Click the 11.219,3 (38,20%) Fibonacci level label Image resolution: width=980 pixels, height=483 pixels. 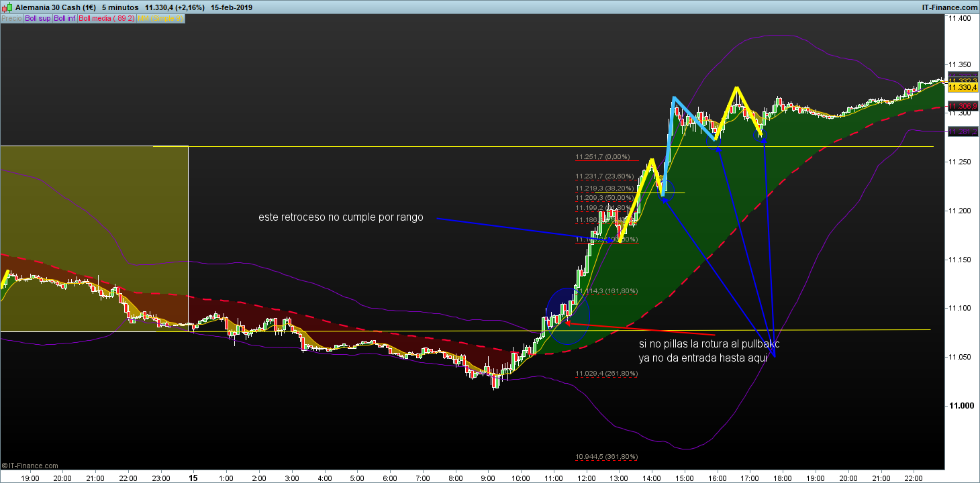pos(605,189)
